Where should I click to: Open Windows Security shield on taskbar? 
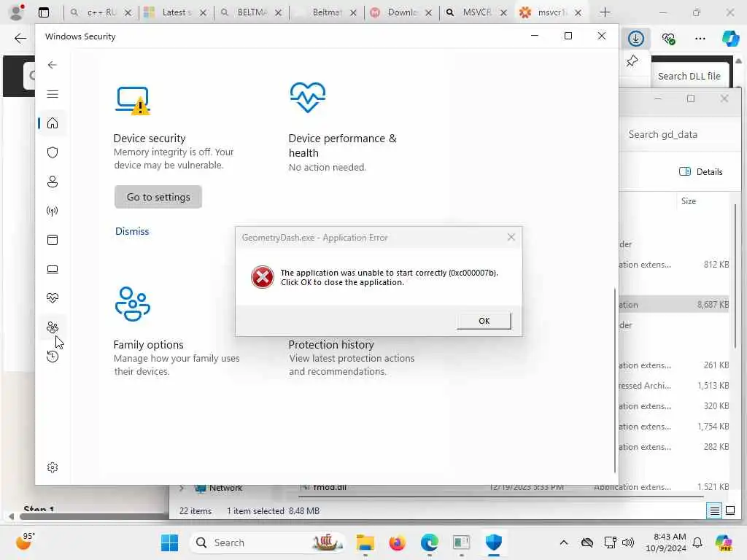click(494, 542)
